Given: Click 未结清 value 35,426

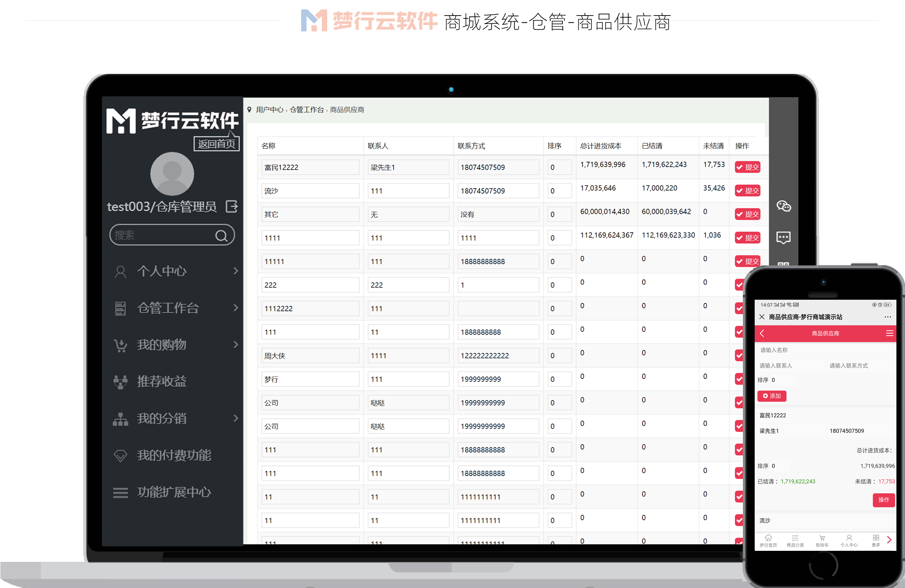Looking at the screenshot, I should pos(714,188).
